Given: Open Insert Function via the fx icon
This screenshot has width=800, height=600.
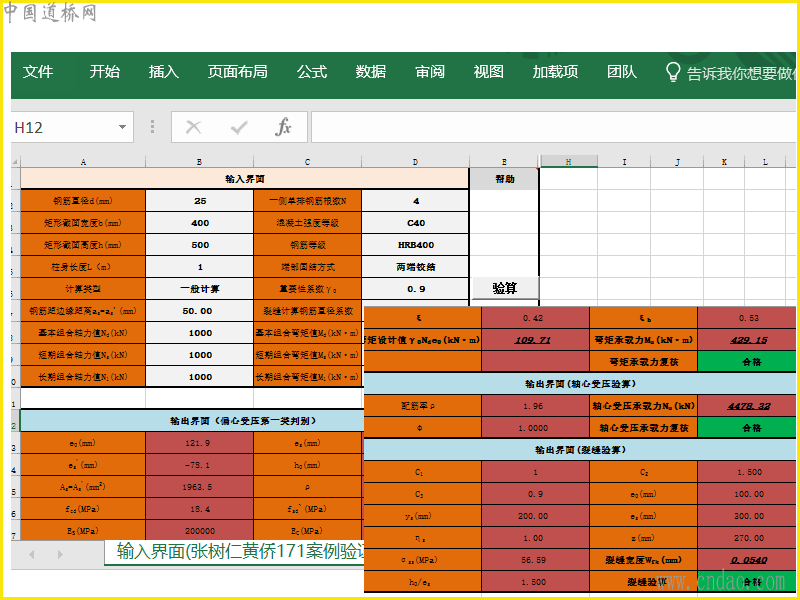Looking at the screenshot, I should click(283, 127).
